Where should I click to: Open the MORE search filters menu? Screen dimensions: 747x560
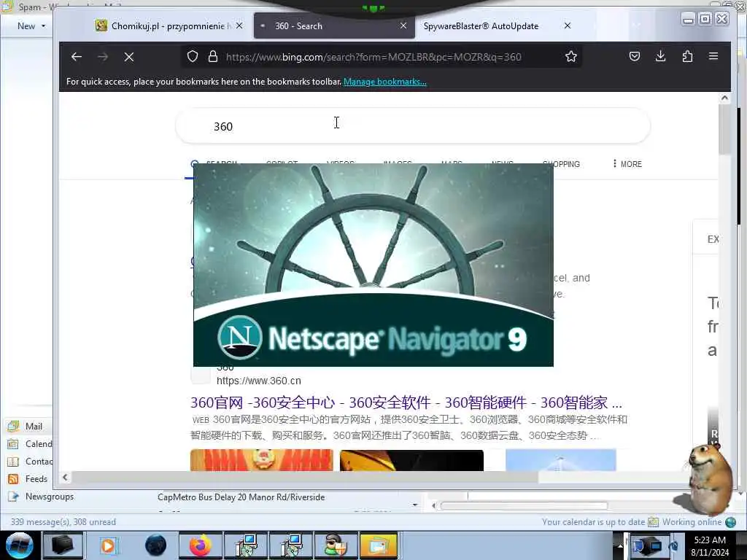(627, 164)
